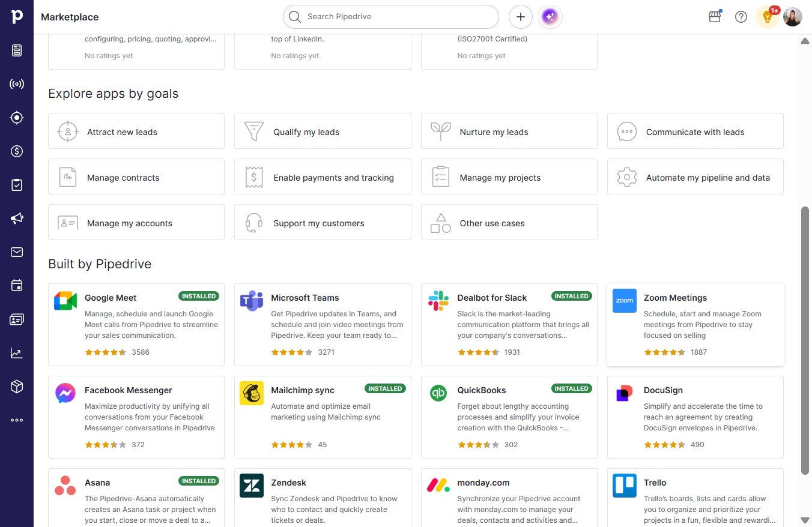The height and width of the screenshot is (527, 812).
Task: Open the clipboard checkmark icon in the sidebar
Action: 17,185
